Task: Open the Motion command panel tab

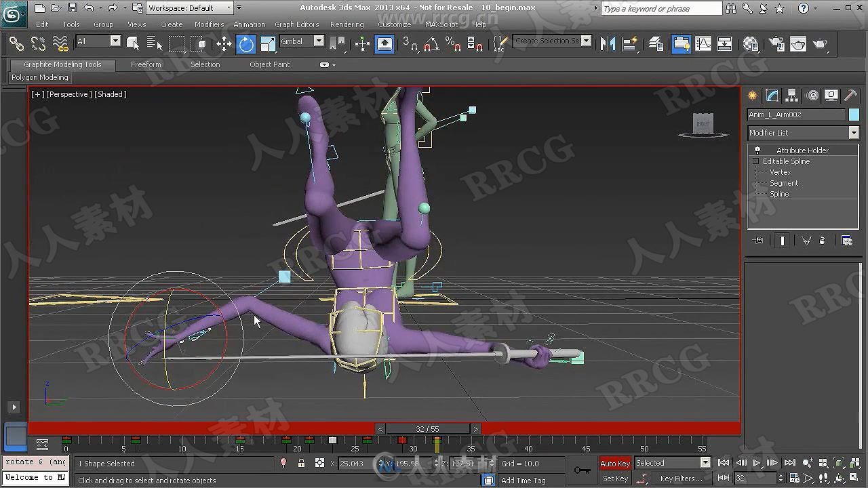Action: coord(812,96)
